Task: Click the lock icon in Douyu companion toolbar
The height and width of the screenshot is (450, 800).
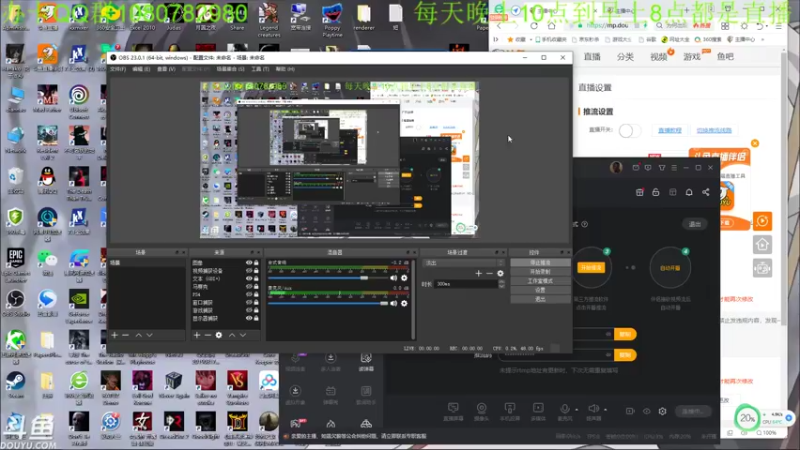Action: pyautogui.click(x=656, y=192)
